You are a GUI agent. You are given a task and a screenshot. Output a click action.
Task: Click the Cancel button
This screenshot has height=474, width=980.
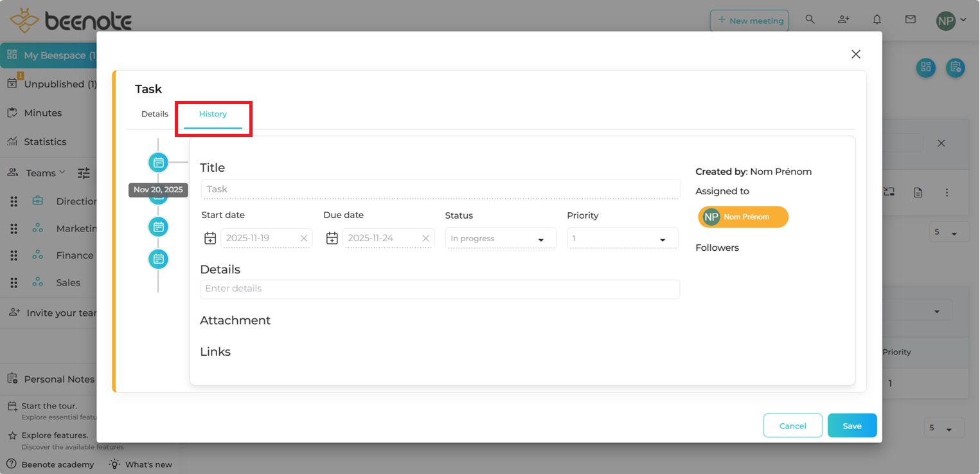(792, 426)
